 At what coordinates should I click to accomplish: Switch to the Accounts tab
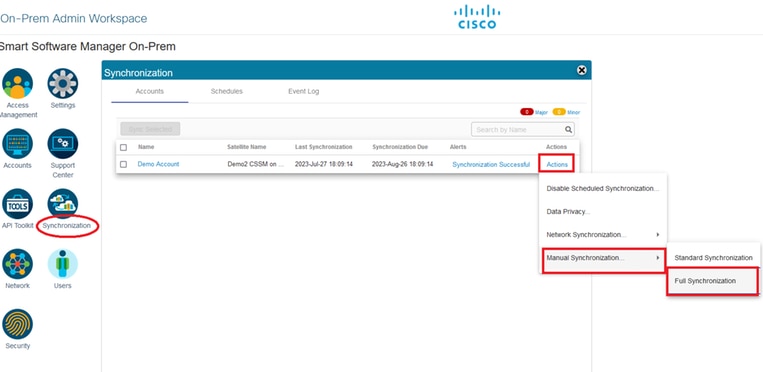(149, 92)
